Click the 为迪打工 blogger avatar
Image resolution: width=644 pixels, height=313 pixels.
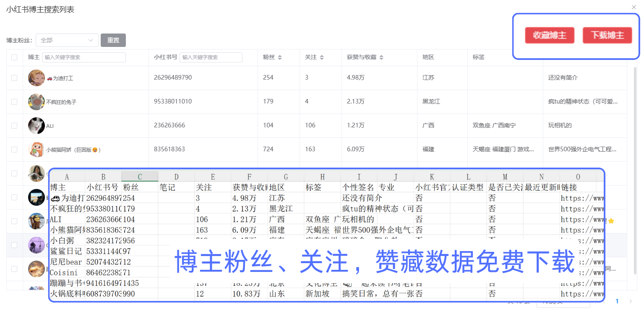(x=37, y=78)
